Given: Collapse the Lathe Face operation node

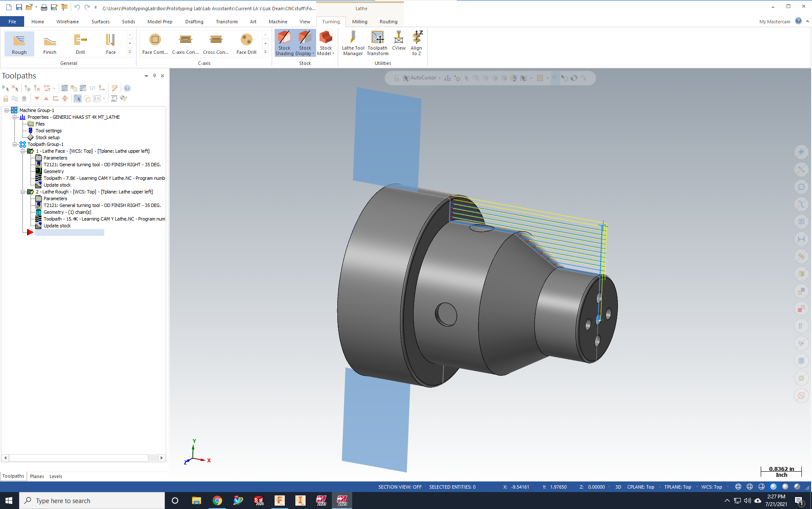Looking at the screenshot, I should point(23,151).
